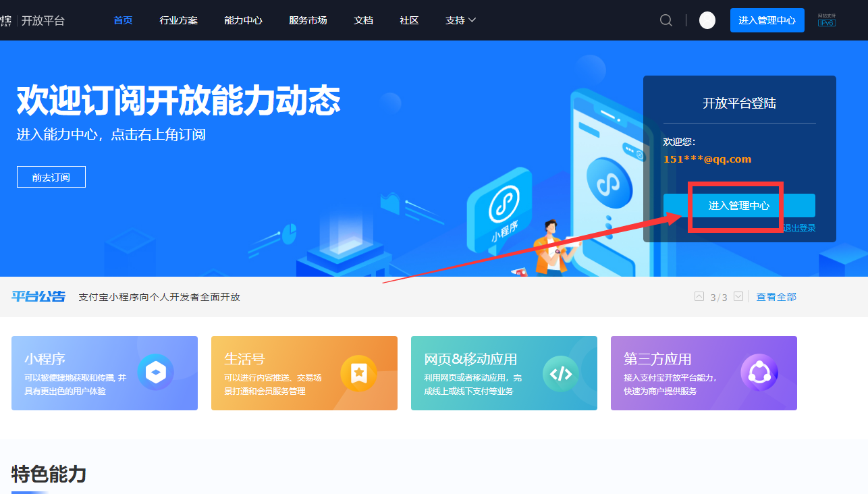The width and height of the screenshot is (868, 494).
Task: Open the user avatar circle in header
Action: click(707, 20)
